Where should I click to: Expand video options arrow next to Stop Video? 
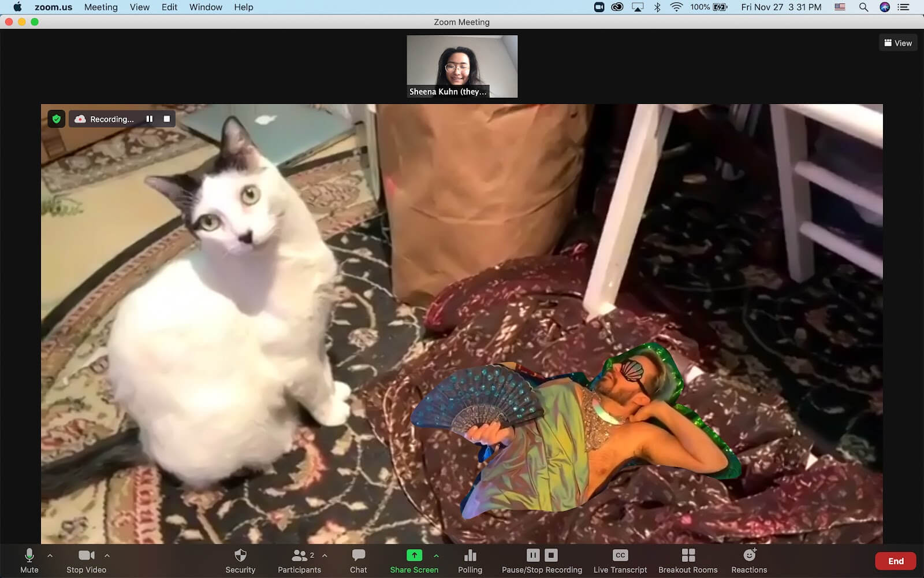pyautogui.click(x=107, y=555)
